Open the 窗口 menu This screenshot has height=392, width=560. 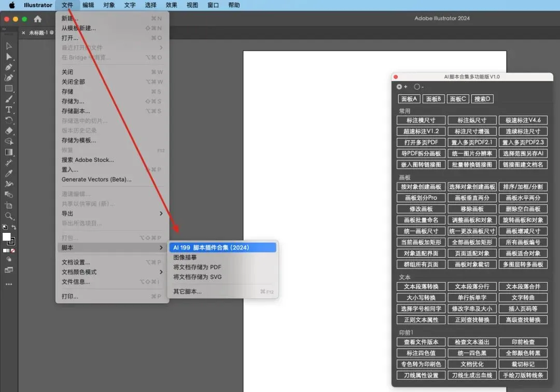(x=213, y=5)
